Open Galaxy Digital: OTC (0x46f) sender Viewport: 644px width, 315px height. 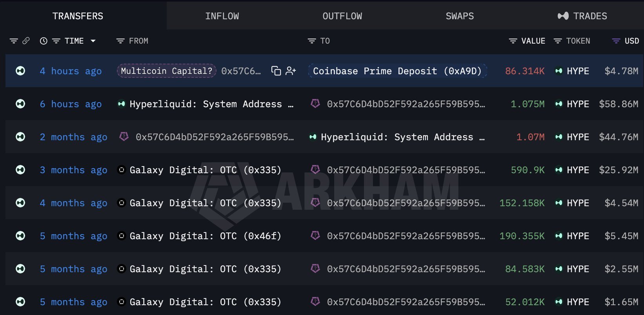[x=206, y=236]
